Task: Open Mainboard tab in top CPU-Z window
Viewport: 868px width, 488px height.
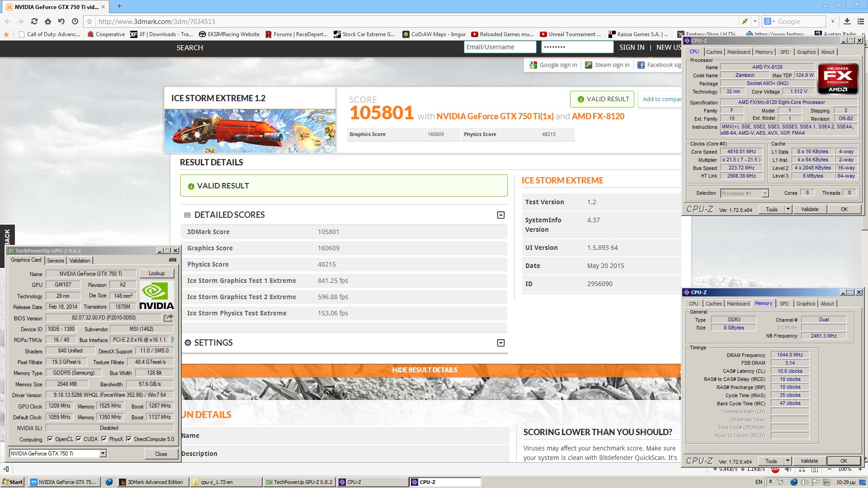Action: [739, 52]
